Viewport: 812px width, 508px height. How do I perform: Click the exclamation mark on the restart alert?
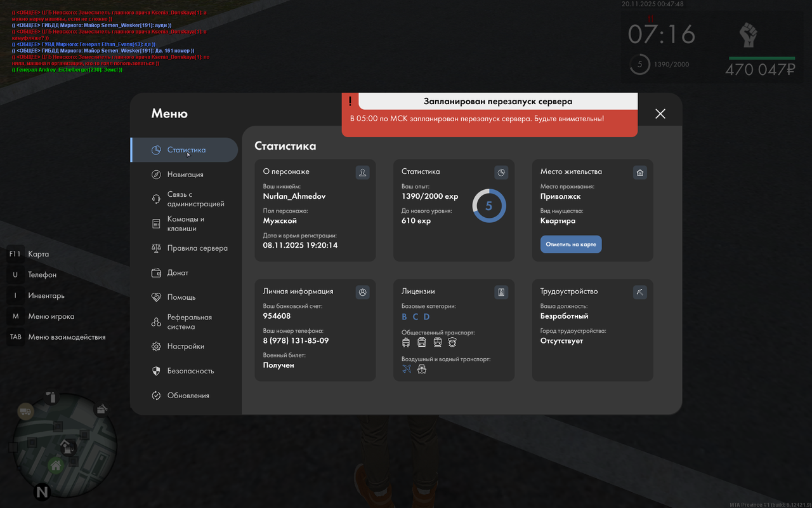(350, 100)
